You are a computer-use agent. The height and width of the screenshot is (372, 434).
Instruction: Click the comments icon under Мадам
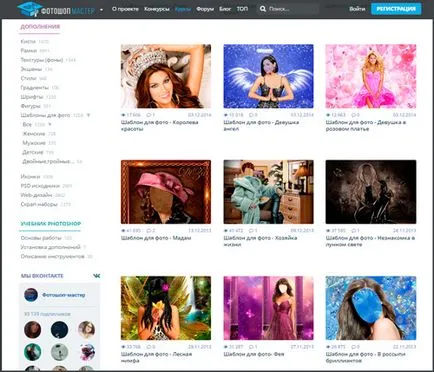pyautogui.click(x=149, y=231)
